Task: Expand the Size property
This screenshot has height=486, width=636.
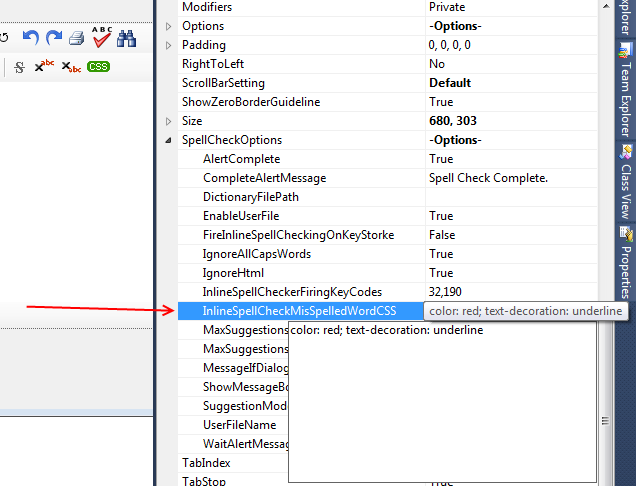Action: pos(168,121)
